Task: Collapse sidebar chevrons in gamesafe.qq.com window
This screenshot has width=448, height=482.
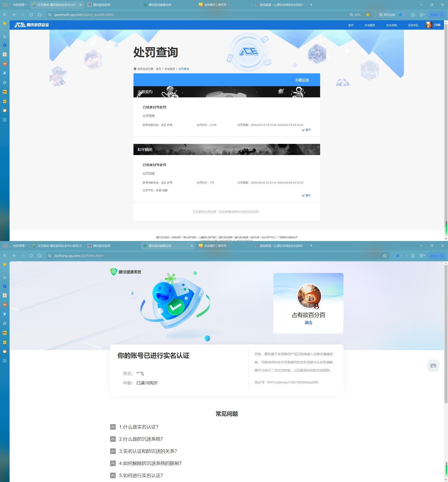Action: pyautogui.click(x=5, y=15)
